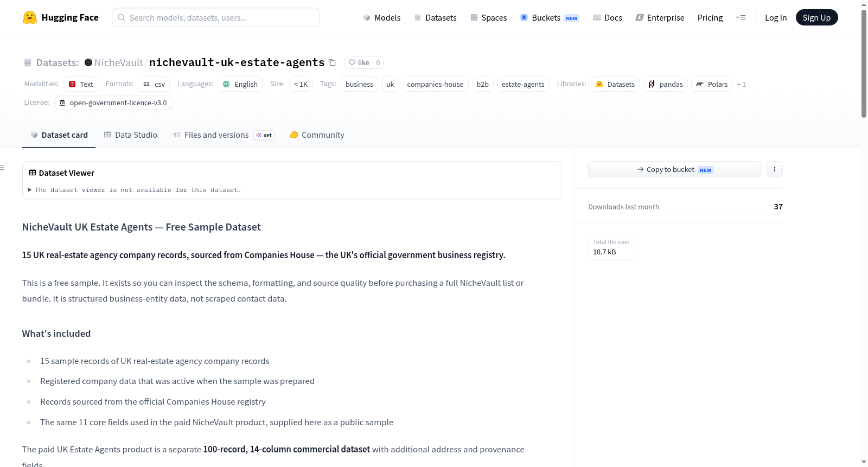
Task: Expand the additional nav menu icon
Action: click(741, 17)
